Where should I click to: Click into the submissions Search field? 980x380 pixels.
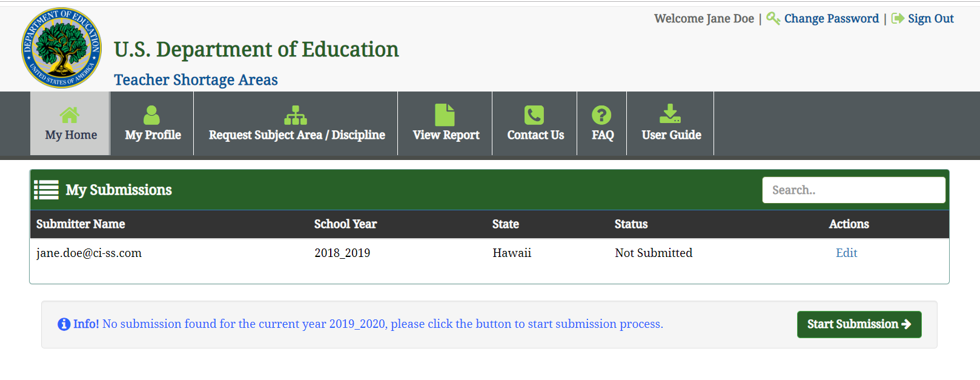pyautogui.click(x=853, y=190)
